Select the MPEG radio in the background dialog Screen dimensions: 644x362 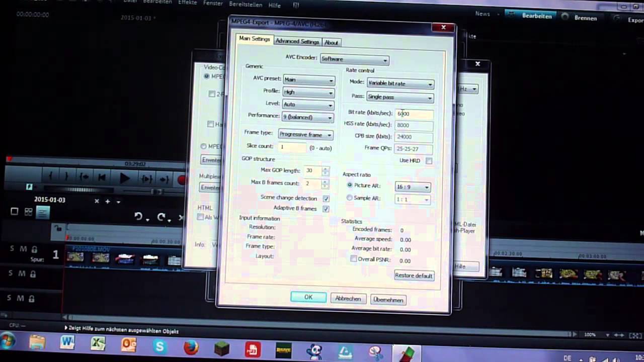click(x=207, y=76)
